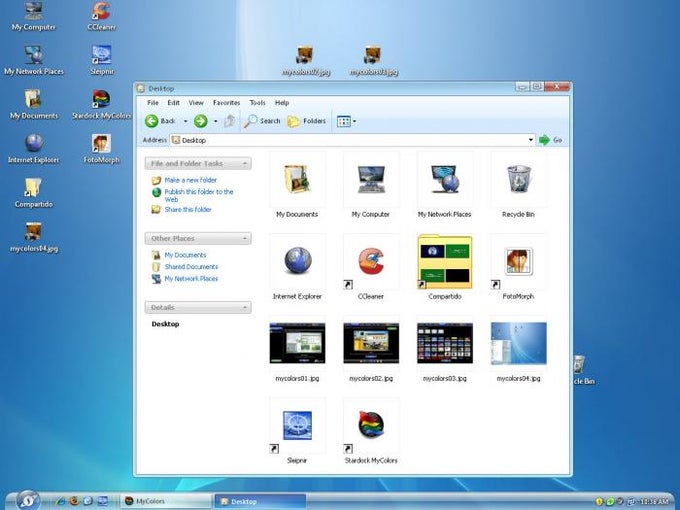Image resolution: width=680 pixels, height=510 pixels.
Task: Open the Tools menu
Action: tap(257, 103)
